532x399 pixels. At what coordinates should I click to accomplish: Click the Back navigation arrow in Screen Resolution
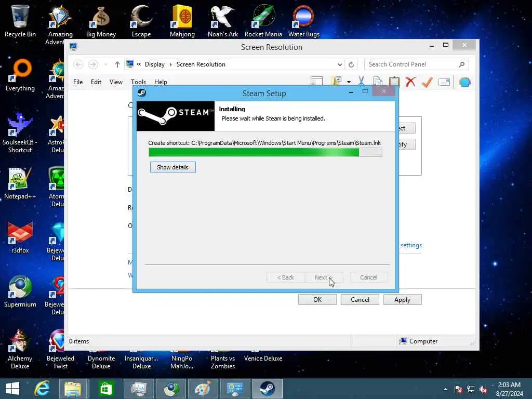point(78,64)
